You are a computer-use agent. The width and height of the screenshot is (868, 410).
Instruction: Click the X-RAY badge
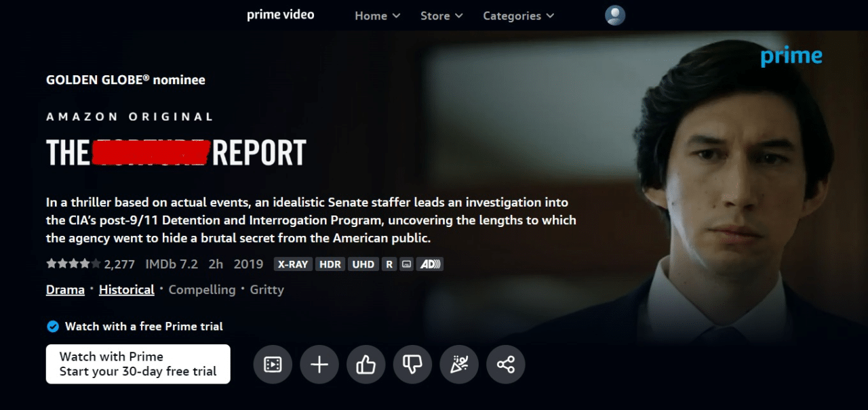pos(293,264)
